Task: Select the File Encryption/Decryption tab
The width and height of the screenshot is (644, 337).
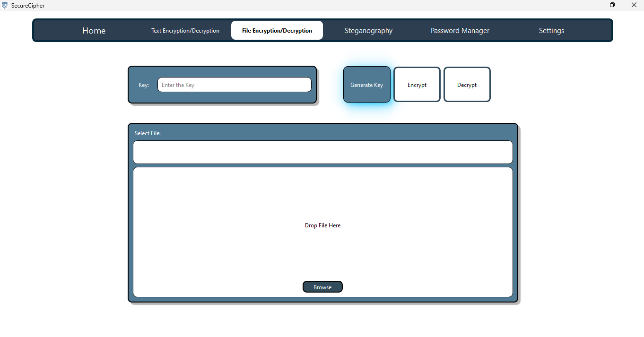Action: (x=277, y=31)
